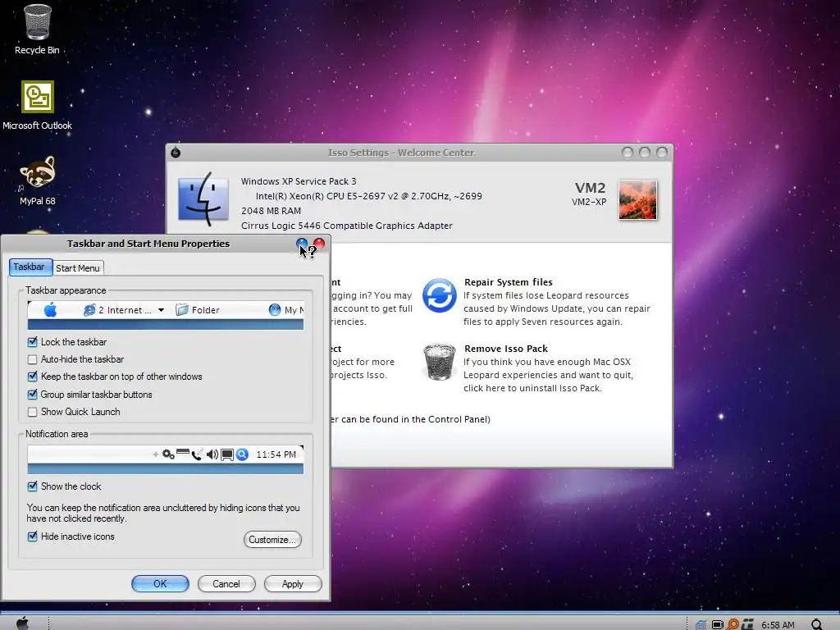The width and height of the screenshot is (840, 630).
Task: Select the Taskbar tab
Action: tap(30, 267)
